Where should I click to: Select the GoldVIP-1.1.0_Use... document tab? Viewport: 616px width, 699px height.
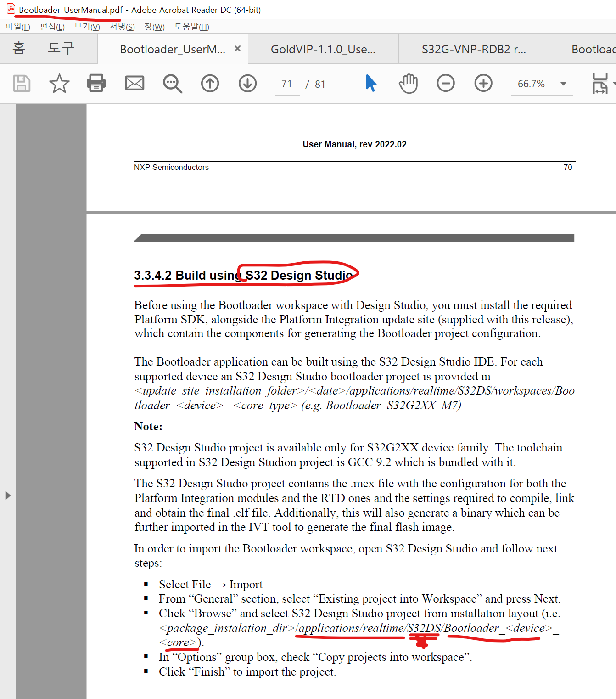[x=323, y=49]
